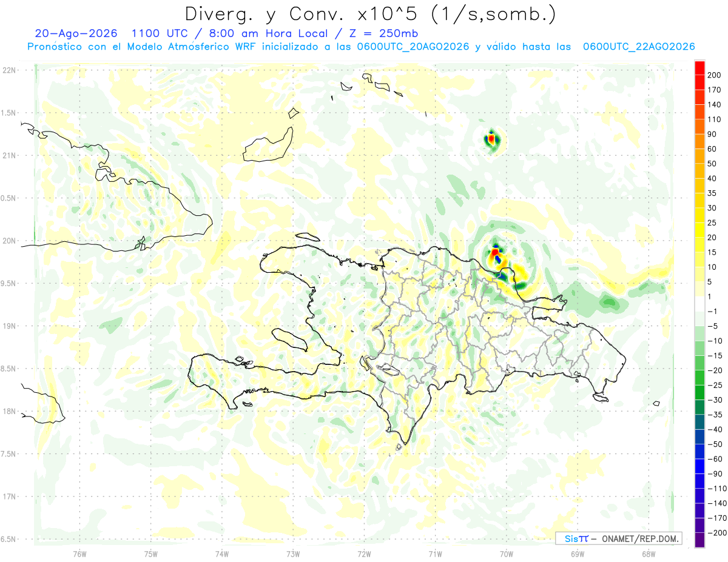Click the '6.5N' latitude label
The image size is (728, 562).
tap(8, 539)
